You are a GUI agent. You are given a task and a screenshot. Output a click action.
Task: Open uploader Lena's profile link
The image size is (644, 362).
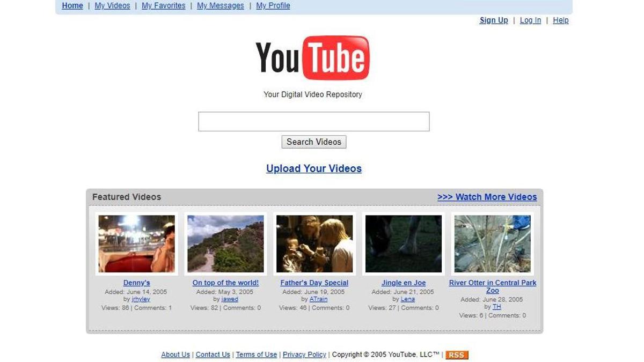408,299
